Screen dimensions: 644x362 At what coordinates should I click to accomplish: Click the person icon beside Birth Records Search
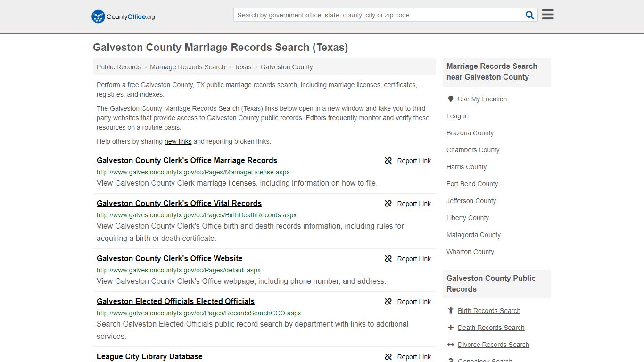pyautogui.click(x=451, y=311)
